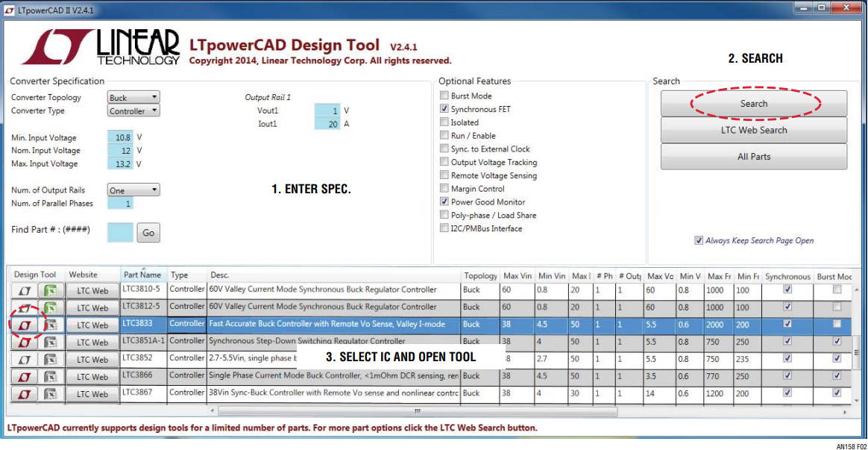Image resolution: width=868 pixels, height=450 pixels.
Task: Open Excel icon in LTC3852 row
Action: pos(51,360)
